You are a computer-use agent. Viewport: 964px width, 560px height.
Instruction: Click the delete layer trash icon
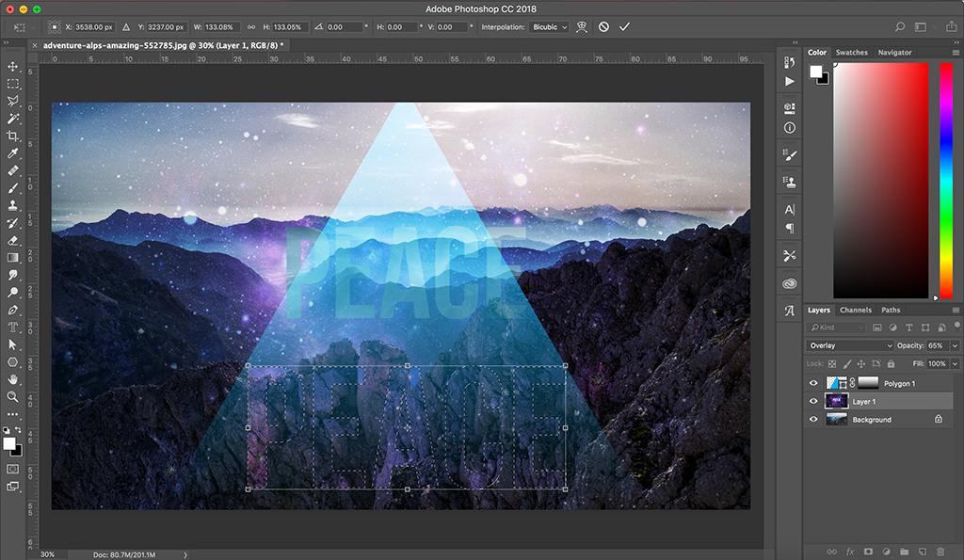click(939, 552)
